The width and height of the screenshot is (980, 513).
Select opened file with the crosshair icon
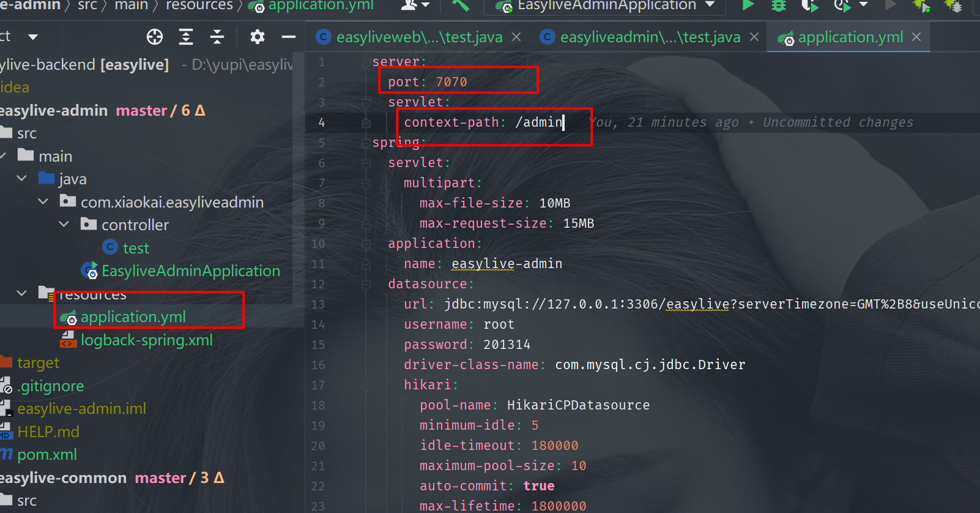point(155,37)
